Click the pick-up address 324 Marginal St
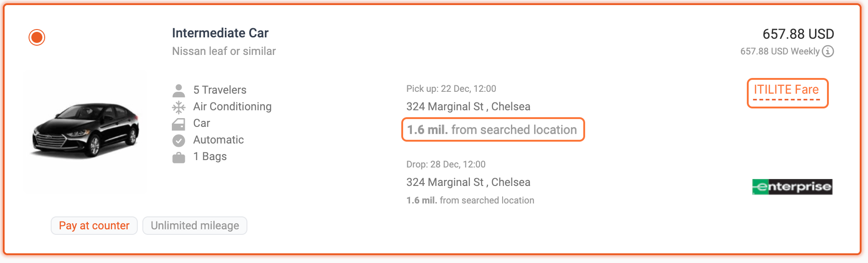Viewport: 868px width, 263px height. pos(468,107)
